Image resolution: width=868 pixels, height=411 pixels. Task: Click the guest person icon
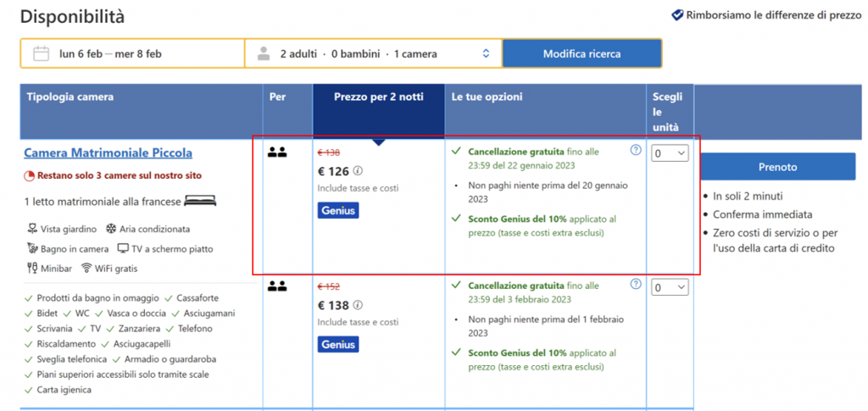pyautogui.click(x=264, y=53)
